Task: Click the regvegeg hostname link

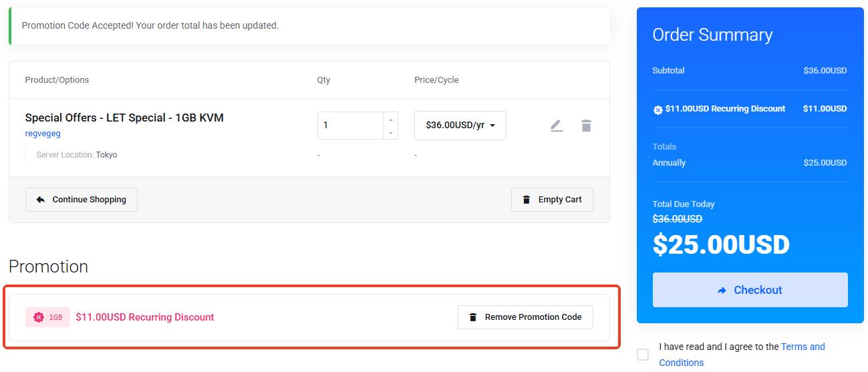Action: (x=43, y=134)
